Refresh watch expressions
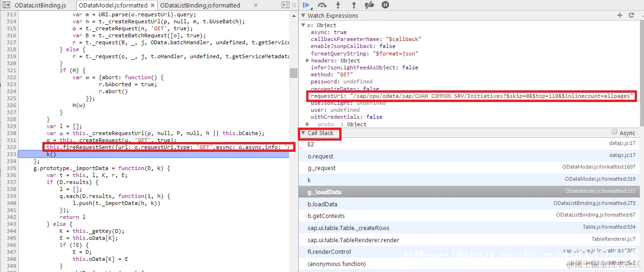644x272 pixels. (631, 15)
